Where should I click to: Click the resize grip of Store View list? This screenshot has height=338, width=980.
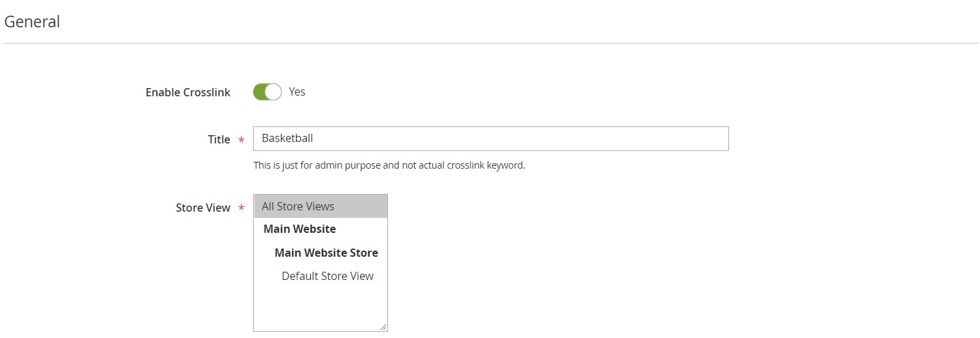point(383,327)
